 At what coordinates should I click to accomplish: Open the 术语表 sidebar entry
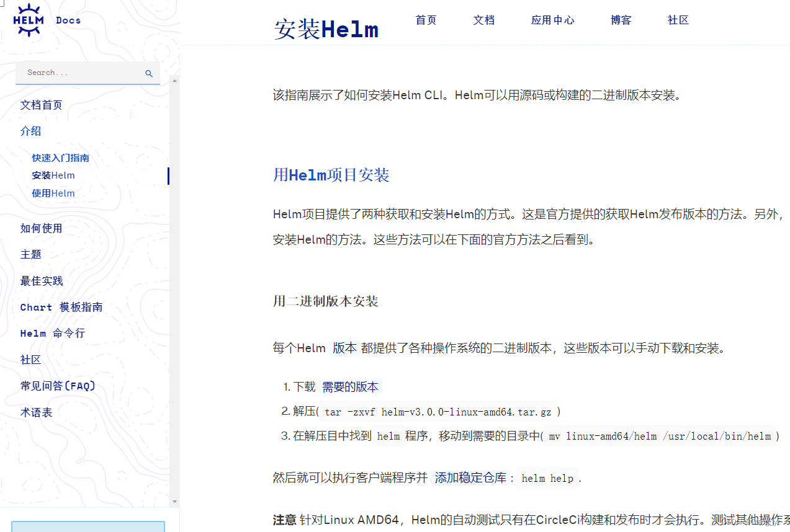36,412
